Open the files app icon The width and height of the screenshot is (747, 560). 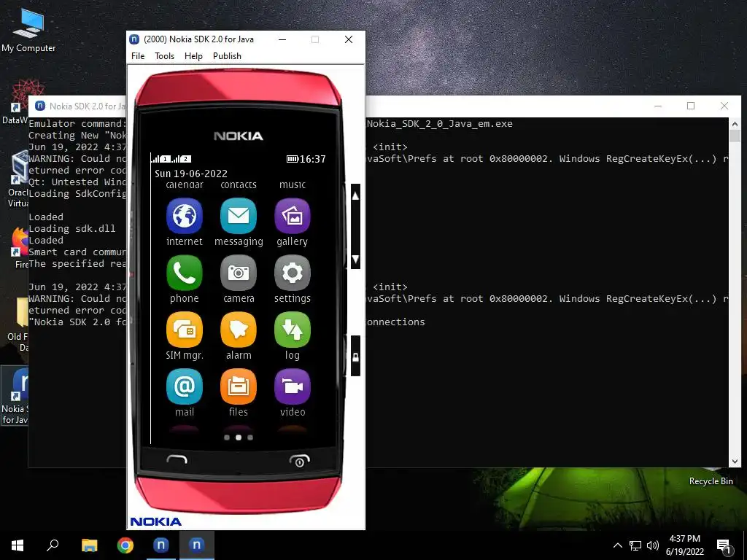[x=239, y=386]
